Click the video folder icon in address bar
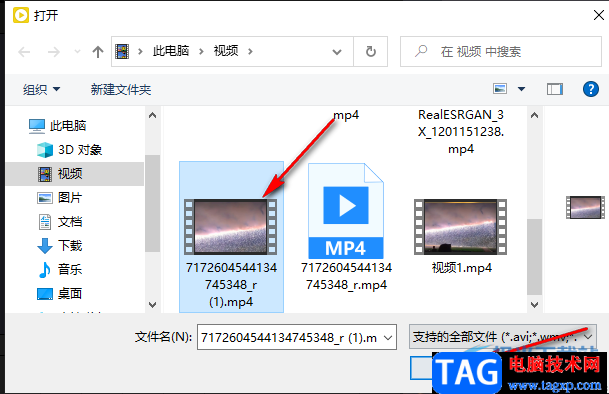This screenshot has height=394, width=609. [122, 51]
